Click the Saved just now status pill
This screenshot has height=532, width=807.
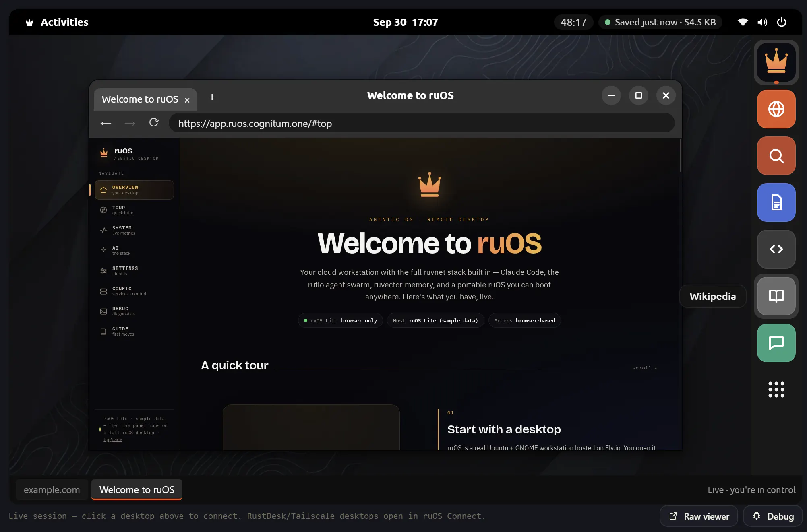(660, 22)
